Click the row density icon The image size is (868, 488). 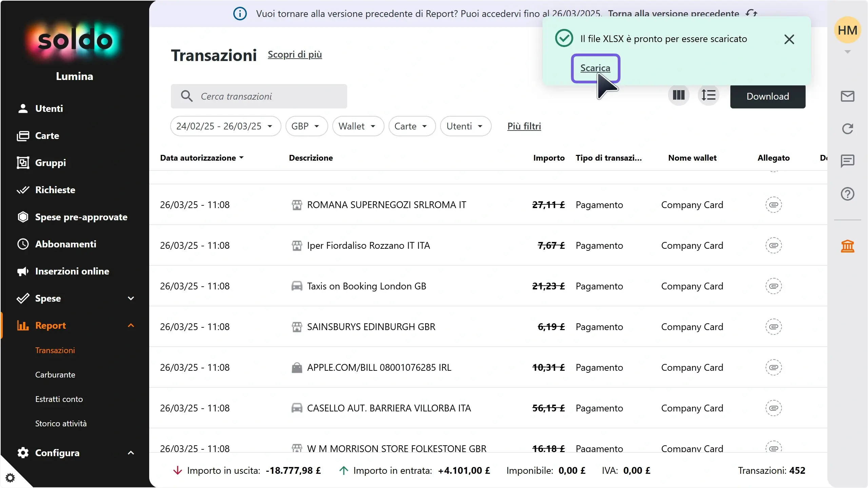tap(708, 95)
